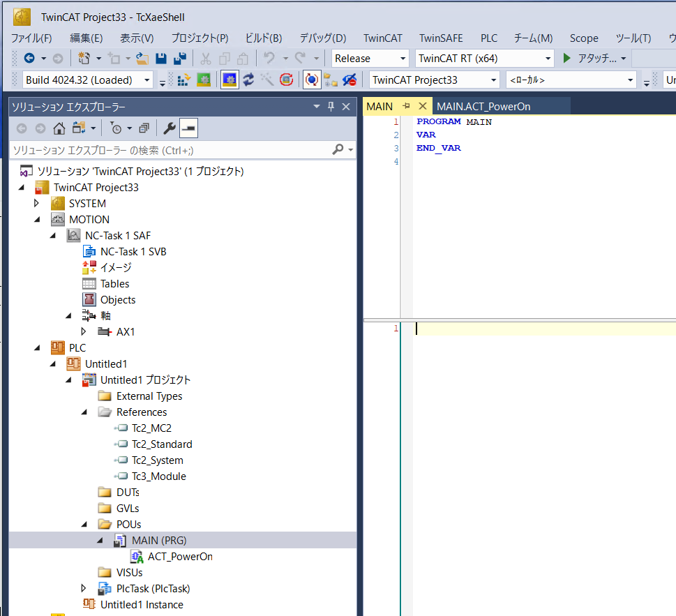Screen dimensions: 676x616
Task: Collapse the References folder
Action: click(84, 412)
